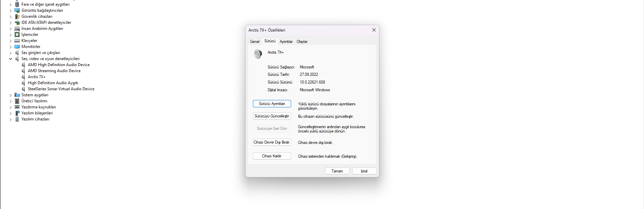
Task: Expand the IDE ATA/ATAPI denetleyiciler category
Action: (10, 23)
